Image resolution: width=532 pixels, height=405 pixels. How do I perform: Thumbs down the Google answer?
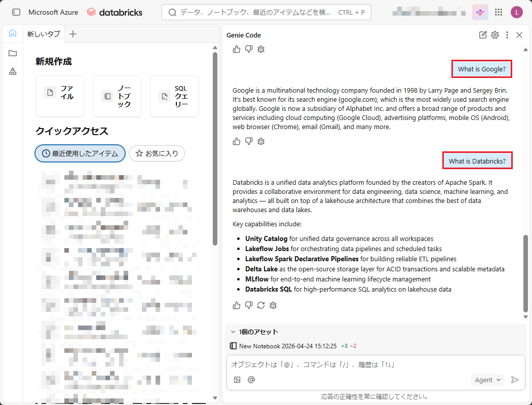click(x=249, y=141)
